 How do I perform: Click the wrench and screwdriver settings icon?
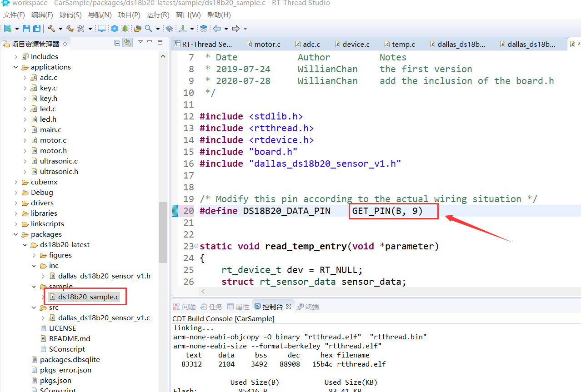coord(81,29)
